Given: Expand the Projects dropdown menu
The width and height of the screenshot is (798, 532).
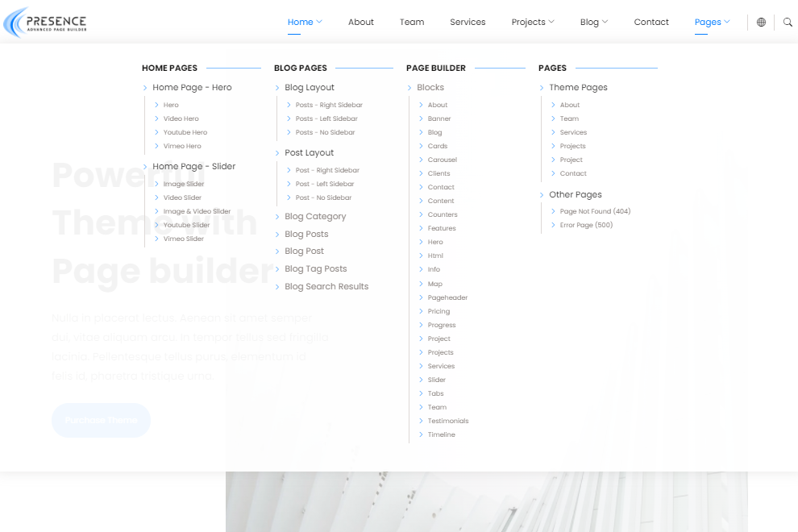Looking at the screenshot, I should coord(533,22).
